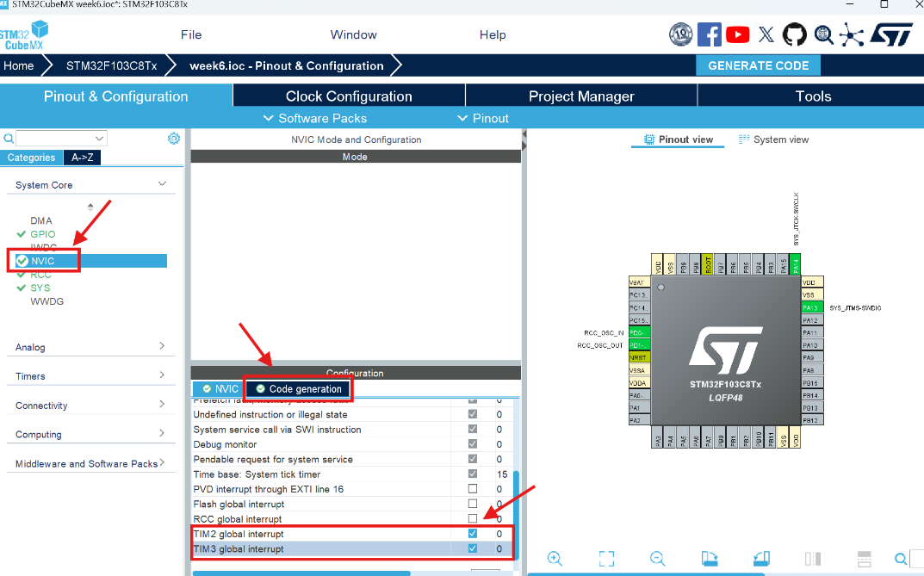Image resolution: width=924 pixels, height=576 pixels.
Task: Click the GENERATE CODE button
Action: point(759,65)
